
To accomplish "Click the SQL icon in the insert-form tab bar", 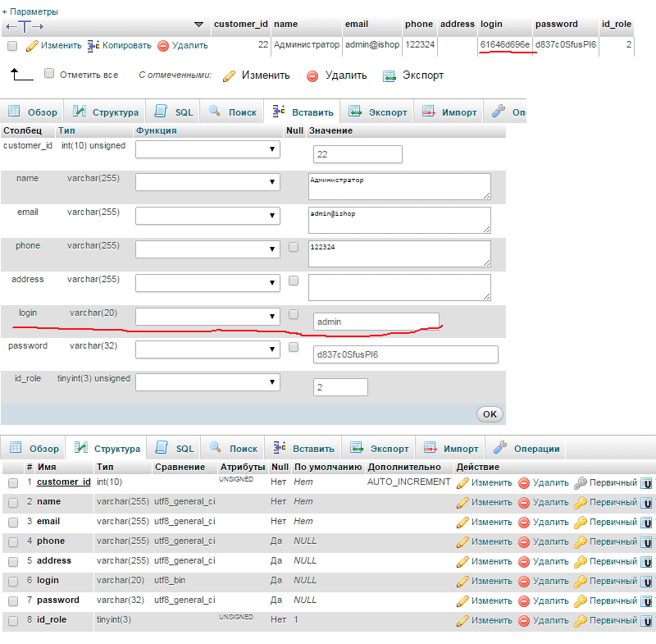I will coord(161,111).
